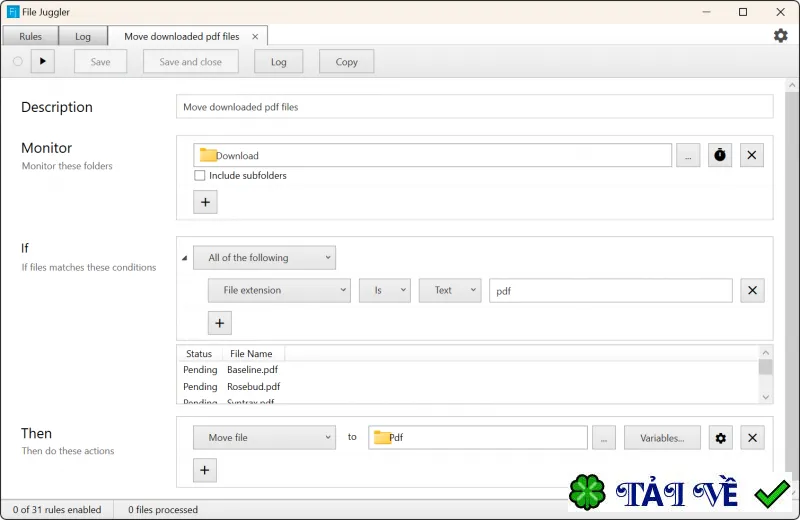This screenshot has width=800, height=520.
Task: Add a new condition
Action: [219, 323]
